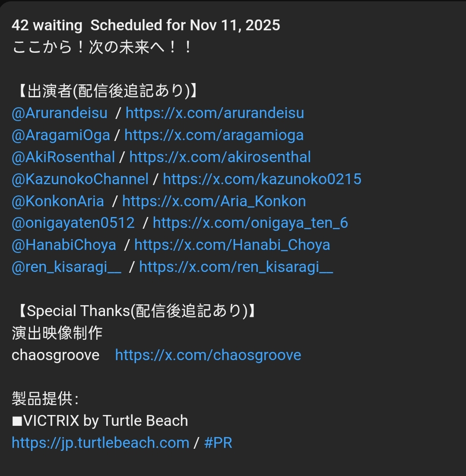The height and width of the screenshot is (476, 466).
Task: Click the Scheduled for Nov 11, 2025 text
Action: pyautogui.click(x=185, y=26)
